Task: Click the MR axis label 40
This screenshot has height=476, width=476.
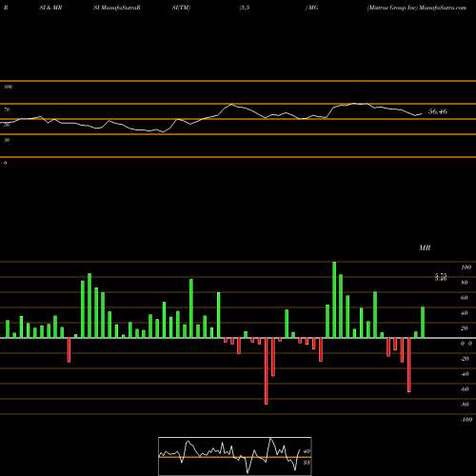Action: click(465, 313)
